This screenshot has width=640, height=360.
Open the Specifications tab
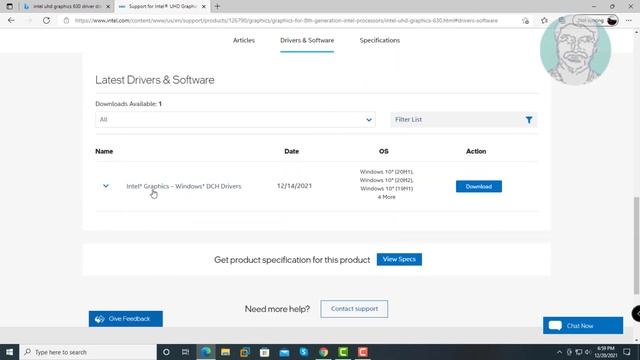click(x=380, y=40)
